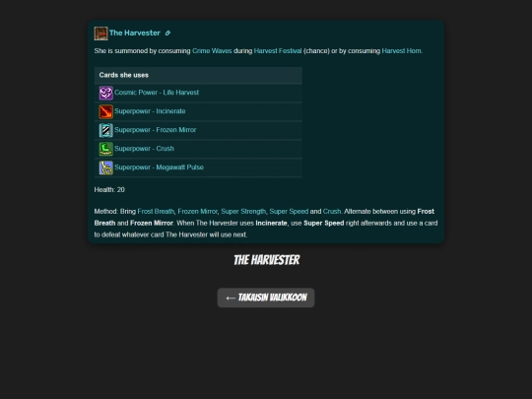This screenshot has width=532, height=399.
Task: Click the Life Harvest card icon
Action: [105, 93]
